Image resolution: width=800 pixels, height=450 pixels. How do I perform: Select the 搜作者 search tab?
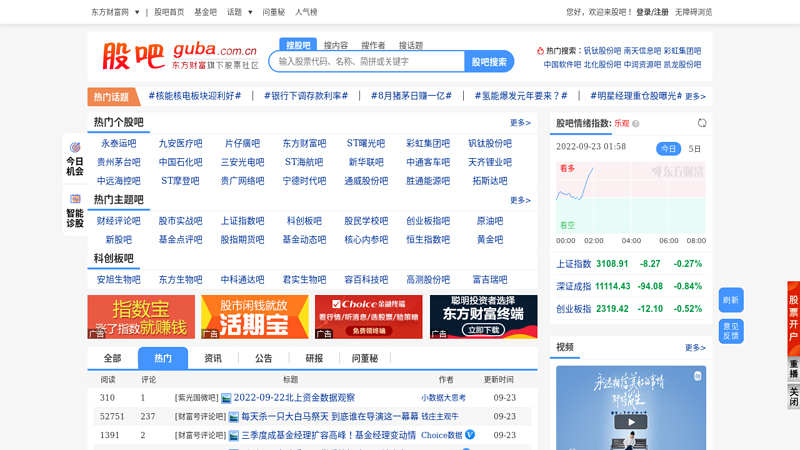click(373, 45)
